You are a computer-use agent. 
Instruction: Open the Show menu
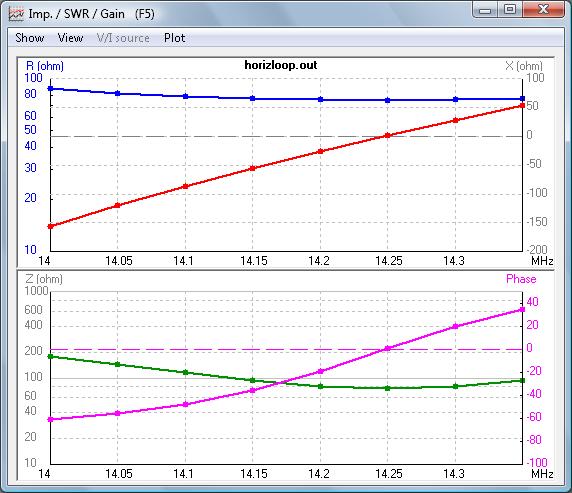pos(30,38)
